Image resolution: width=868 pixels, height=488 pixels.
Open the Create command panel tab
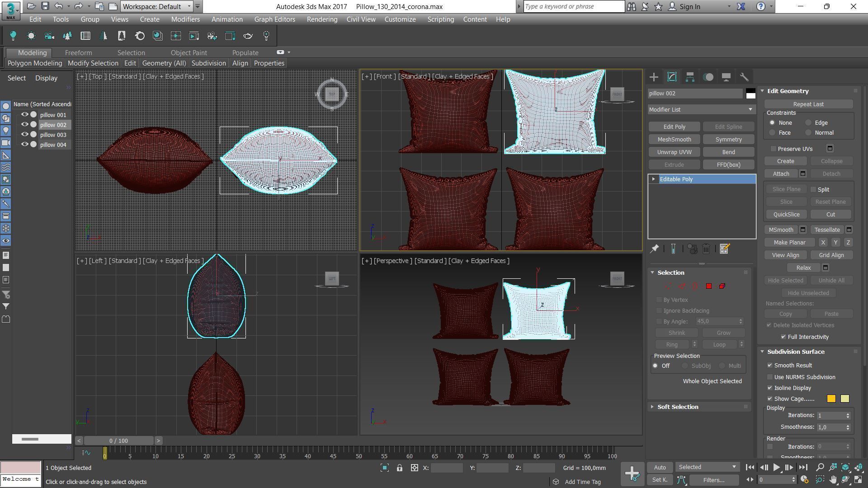[654, 77]
